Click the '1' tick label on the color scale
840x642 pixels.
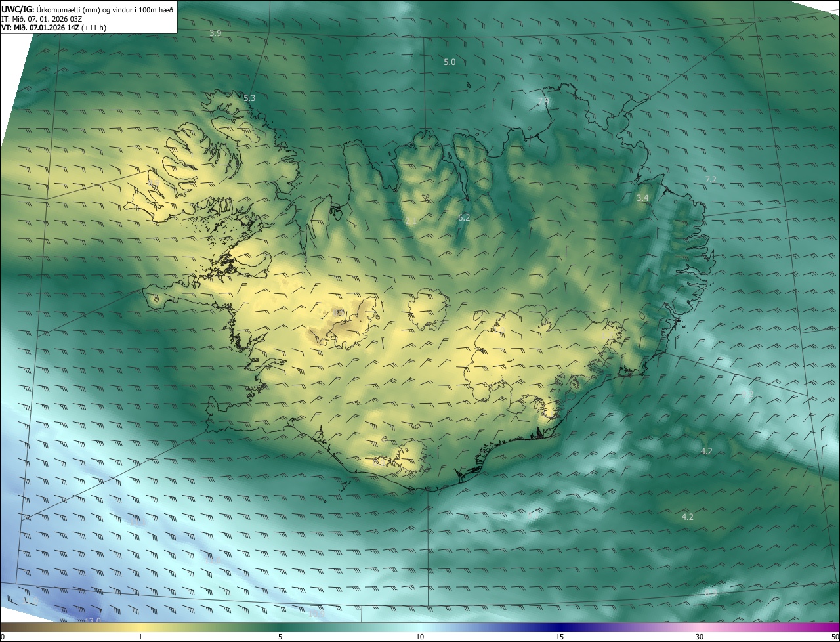(x=140, y=637)
